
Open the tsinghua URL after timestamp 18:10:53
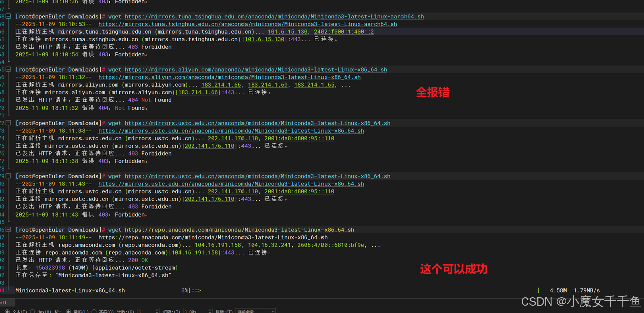point(248,24)
